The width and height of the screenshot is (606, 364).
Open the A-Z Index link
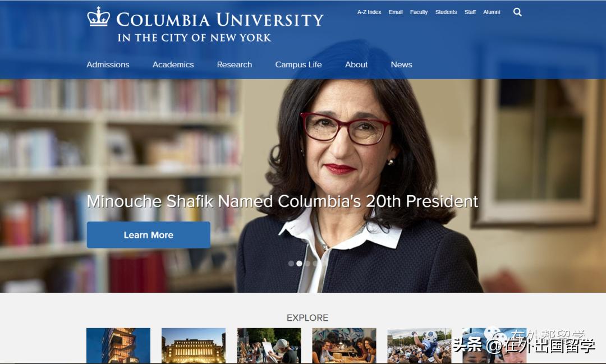pos(369,12)
